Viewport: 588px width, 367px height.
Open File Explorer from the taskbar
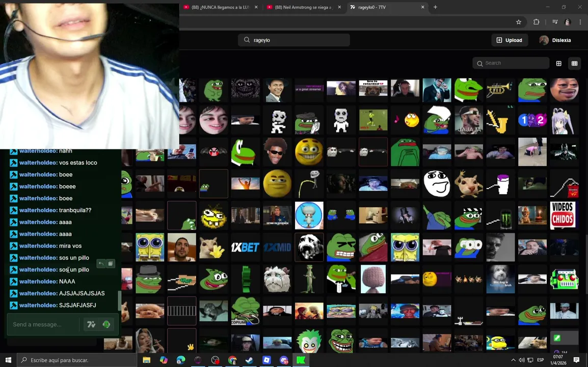pyautogui.click(x=147, y=360)
